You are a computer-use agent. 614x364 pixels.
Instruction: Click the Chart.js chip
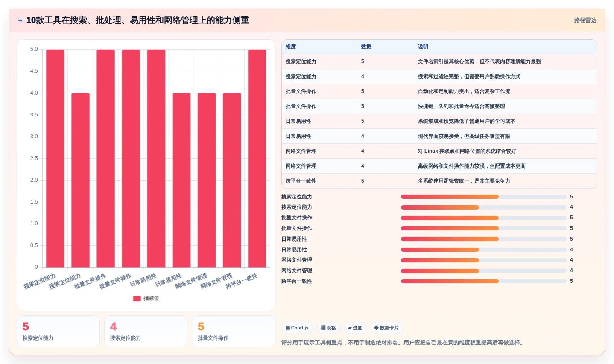297,328
